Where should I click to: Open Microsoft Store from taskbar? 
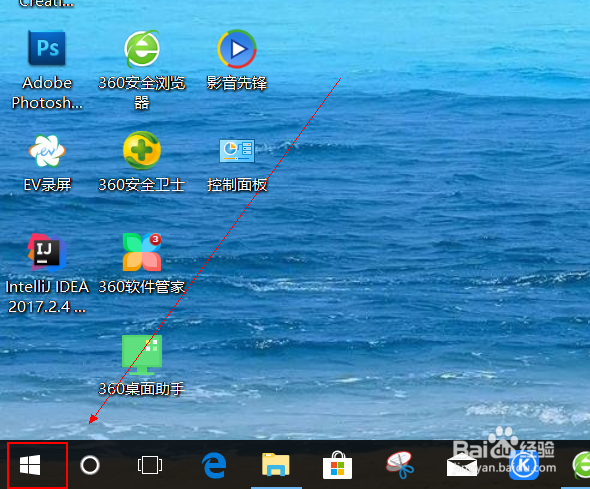coord(337,465)
